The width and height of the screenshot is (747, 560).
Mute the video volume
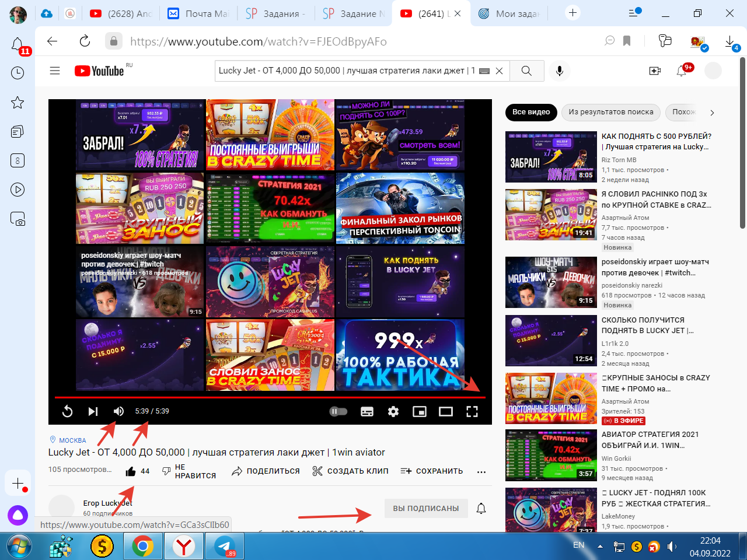(118, 411)
